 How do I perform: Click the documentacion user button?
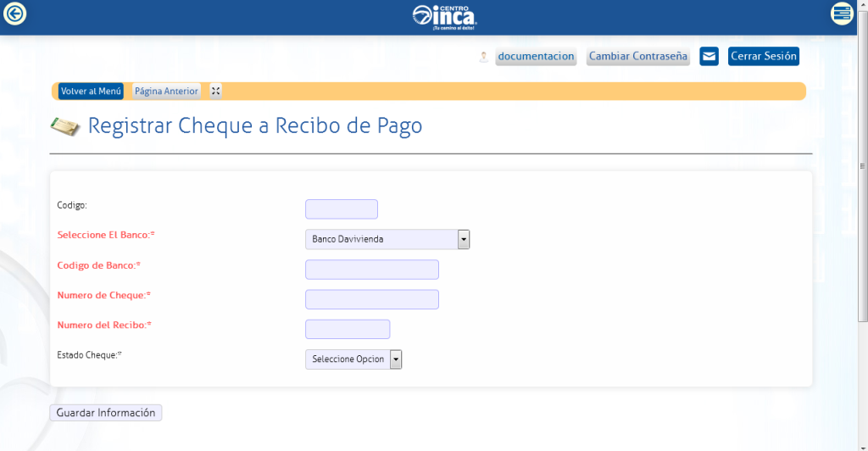[x=536, y=57]
